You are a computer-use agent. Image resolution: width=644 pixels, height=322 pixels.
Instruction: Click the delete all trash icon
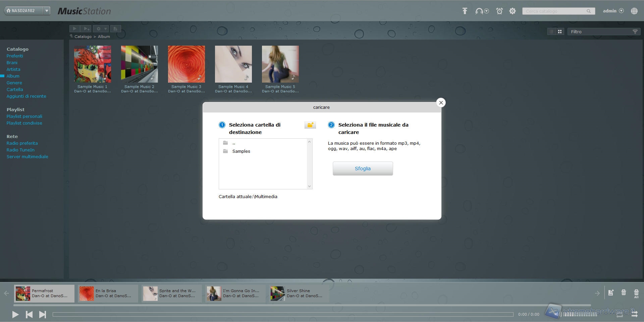636,293
